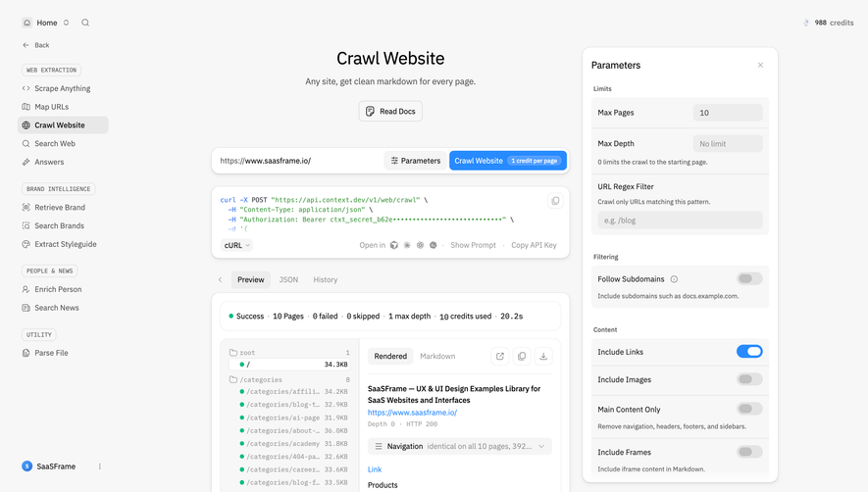The height and width of the screenshot is (492, 868).
Task: Click the fourth Open in app icon
Action: (x=434, y=245)
